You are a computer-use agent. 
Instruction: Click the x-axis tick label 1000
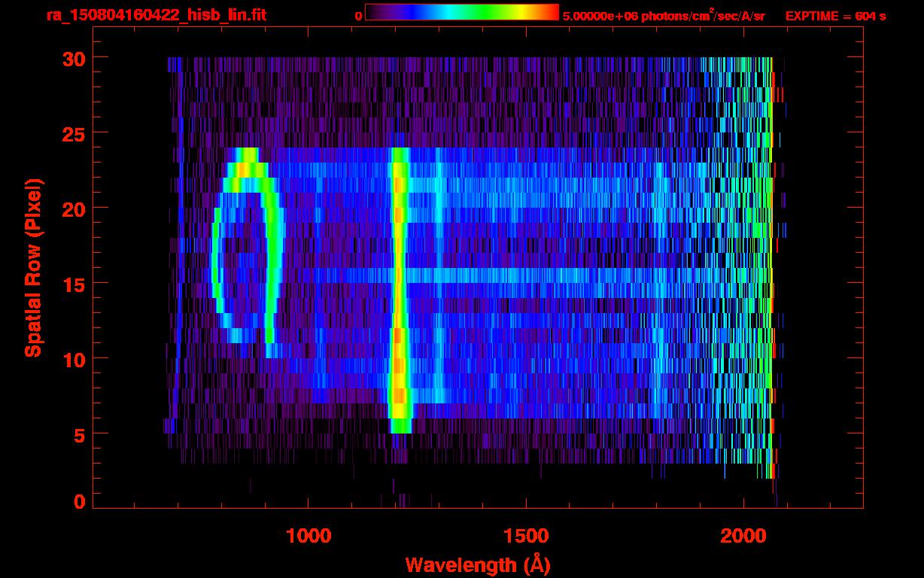pos(309,536)
